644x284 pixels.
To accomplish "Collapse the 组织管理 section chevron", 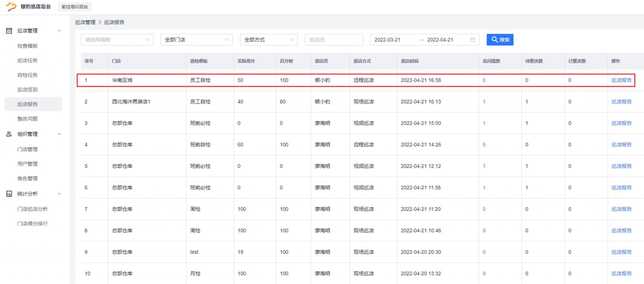I will pos(59,134).
